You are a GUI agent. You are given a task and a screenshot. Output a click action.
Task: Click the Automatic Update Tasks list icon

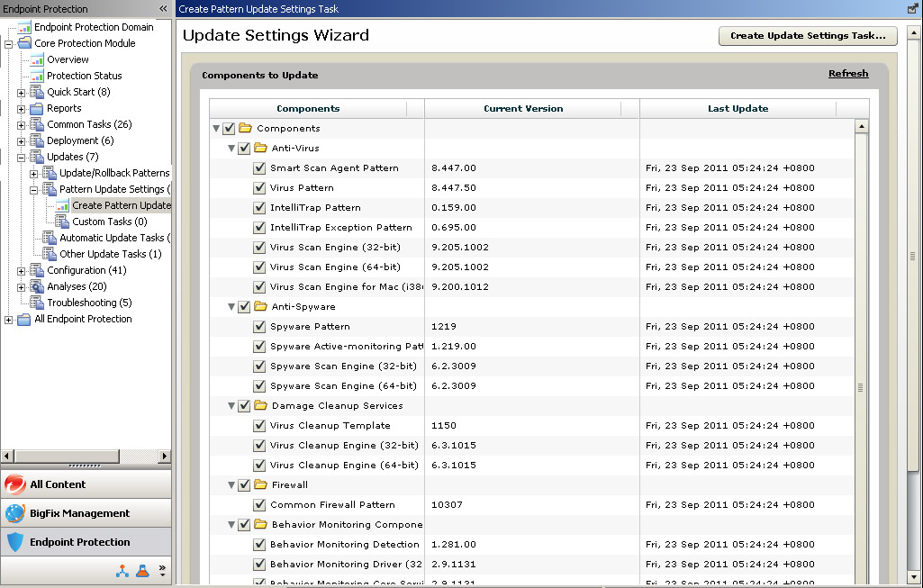pos(50,238)
